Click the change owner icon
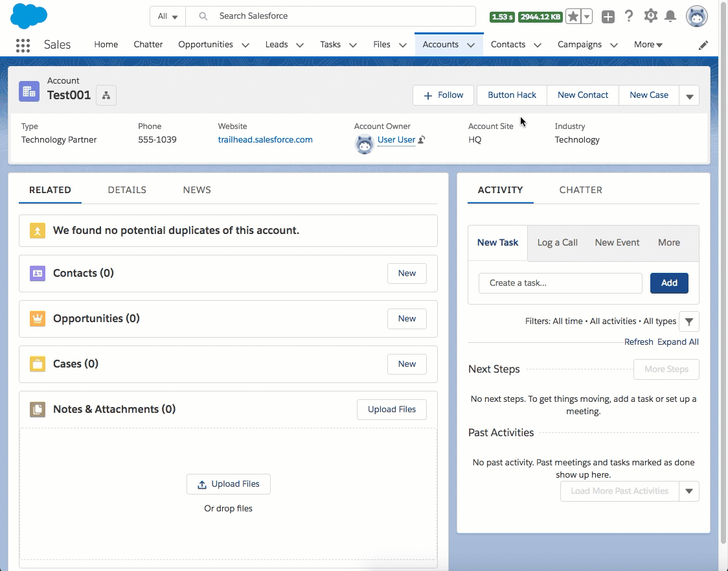The image size is (728, 571). coord(422,139)
